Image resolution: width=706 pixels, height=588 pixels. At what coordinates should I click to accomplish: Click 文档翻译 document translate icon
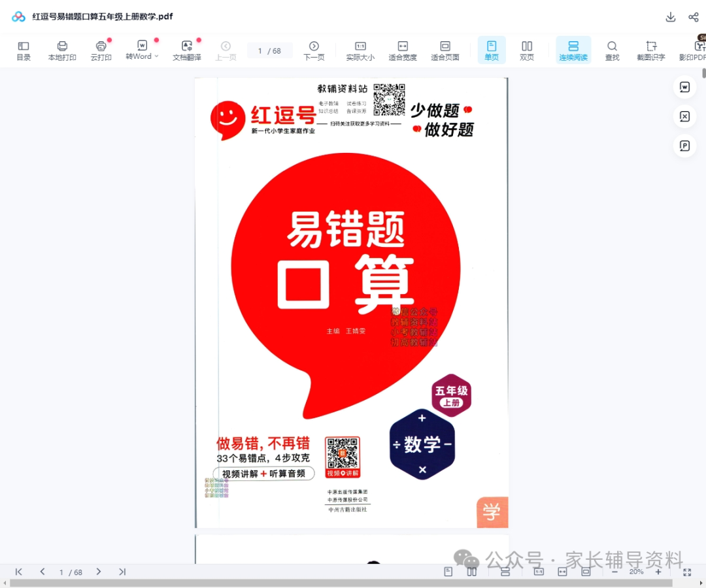pyautogui.click(x=187, y=51)
